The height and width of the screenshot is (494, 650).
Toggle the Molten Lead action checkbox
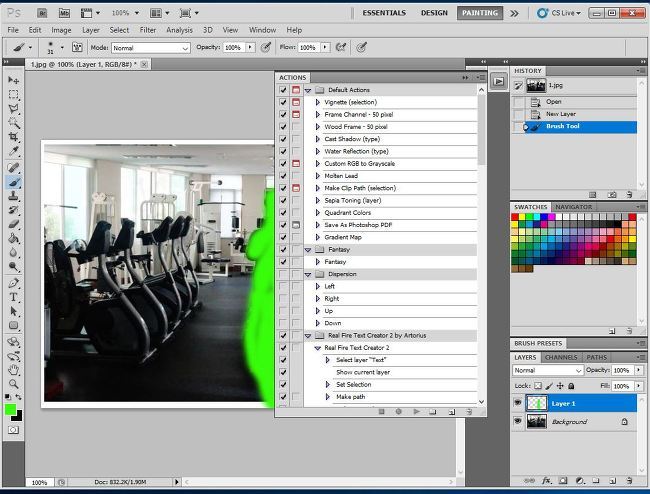tap(283, 176)
